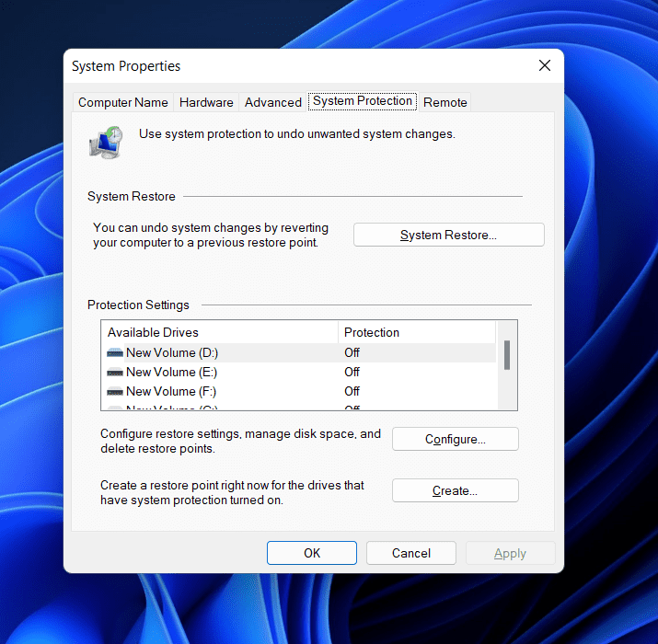
Task: Select the New Volume (E:) drive row
Action: (230, 372)
